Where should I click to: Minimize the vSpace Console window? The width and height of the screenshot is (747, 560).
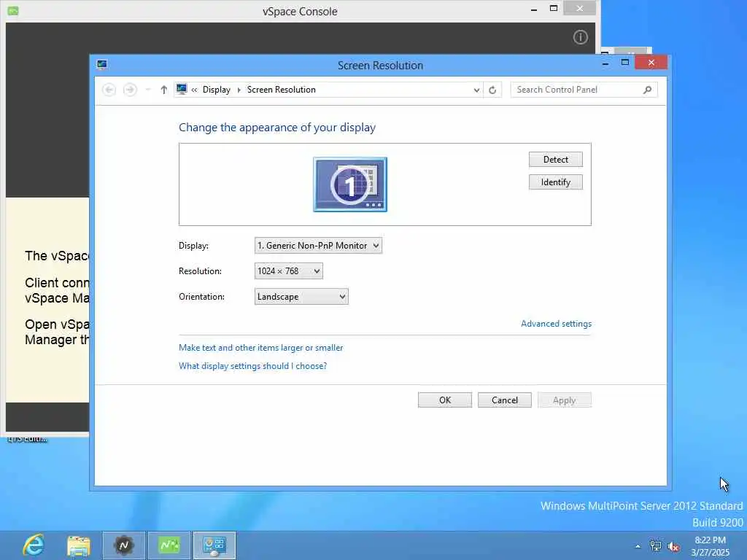[534, 9]
